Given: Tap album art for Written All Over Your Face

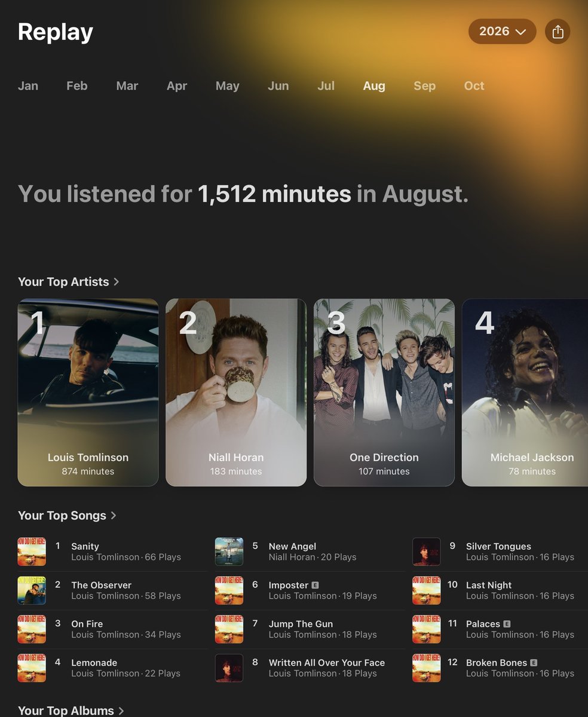Looking at the screenshot, I should [x=229, y=668].
